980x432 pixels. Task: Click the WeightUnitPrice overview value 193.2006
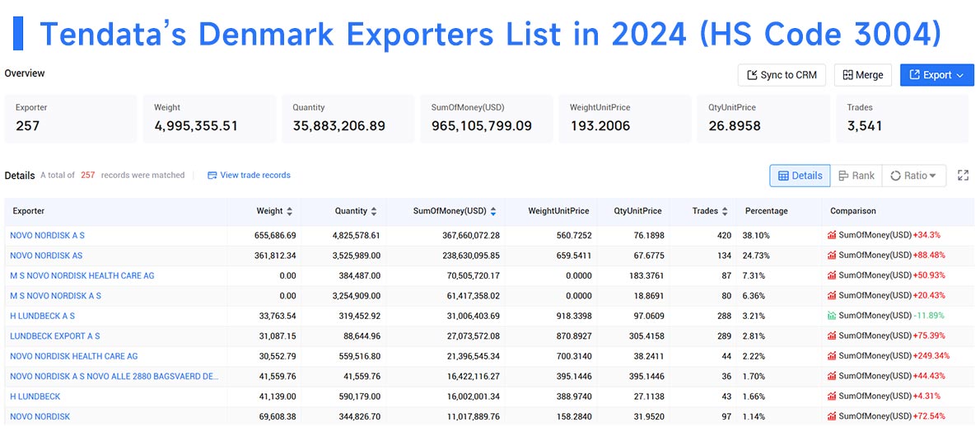600,126
